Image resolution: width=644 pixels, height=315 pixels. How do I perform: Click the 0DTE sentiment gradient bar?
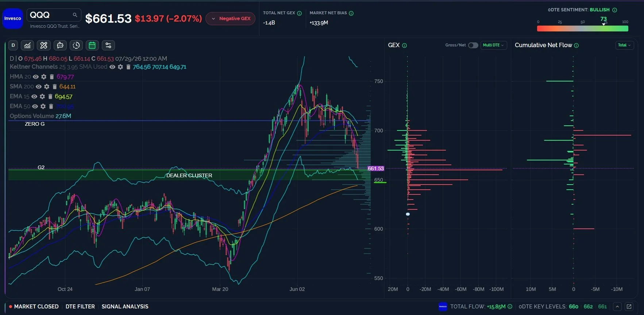coord(583,29)
